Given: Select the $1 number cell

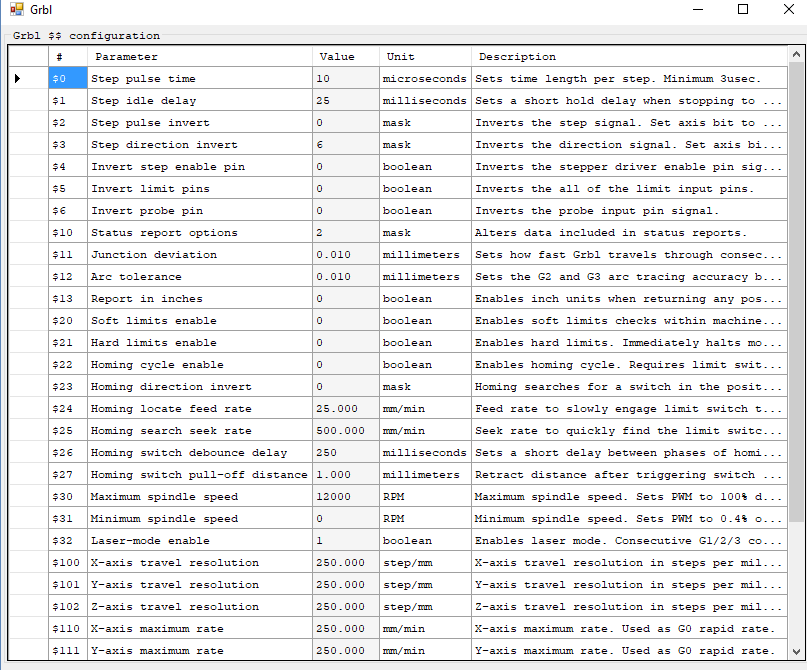Looking at the screenshot, I should point(68,100).
